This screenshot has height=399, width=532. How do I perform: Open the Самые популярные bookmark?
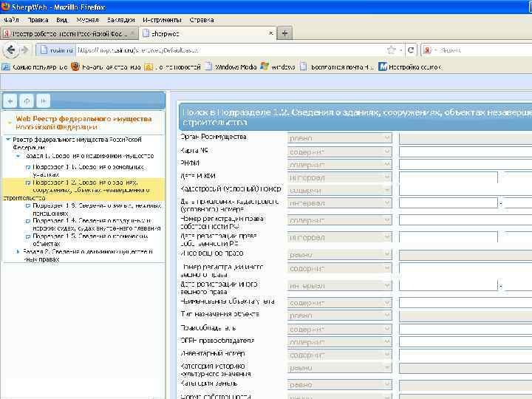click(x=35, y=67)
